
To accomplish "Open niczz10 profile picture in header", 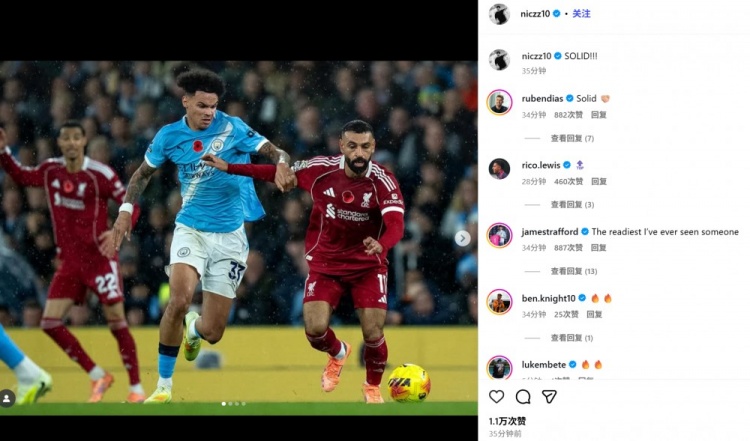I will 499,14.
